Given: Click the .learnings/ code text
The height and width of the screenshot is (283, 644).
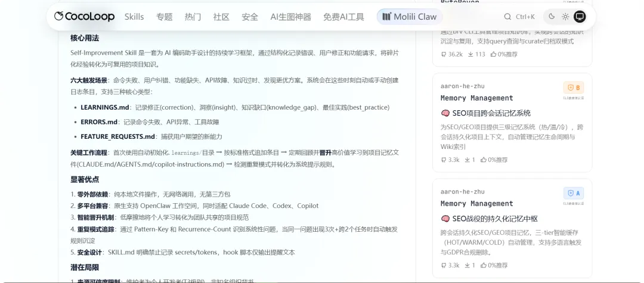Looking at the screenshot, I should [x=186, y=153].
